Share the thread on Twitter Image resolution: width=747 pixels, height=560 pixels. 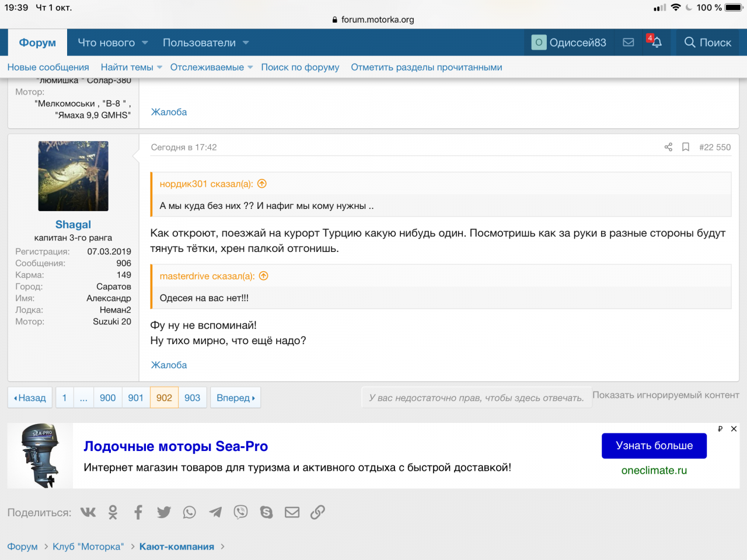click(164, 512)
